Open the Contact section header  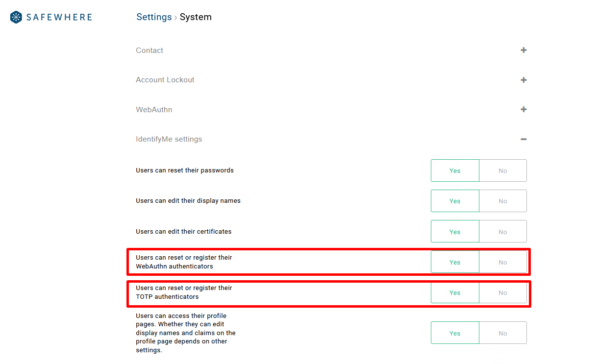(149, 50)
